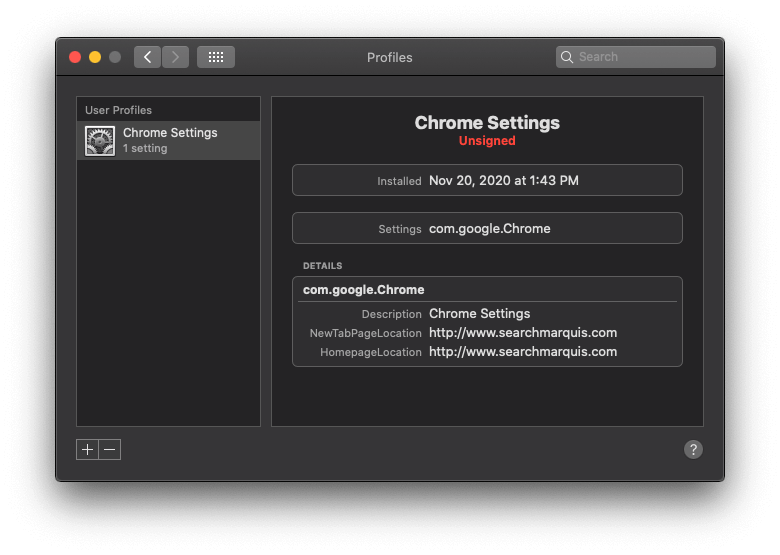Click the NewTabPageLocation searchmarquis URL
This screenshot has width=780, height=555.
(523, 333)
